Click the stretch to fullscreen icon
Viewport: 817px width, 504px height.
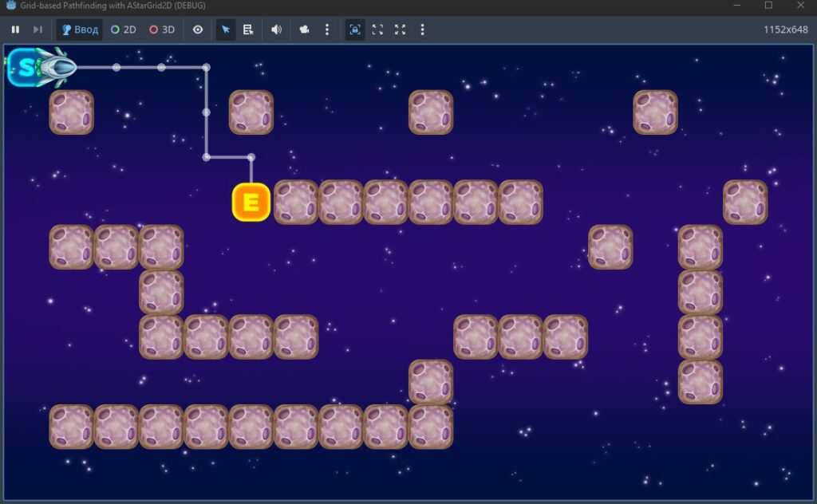[401, 30]
